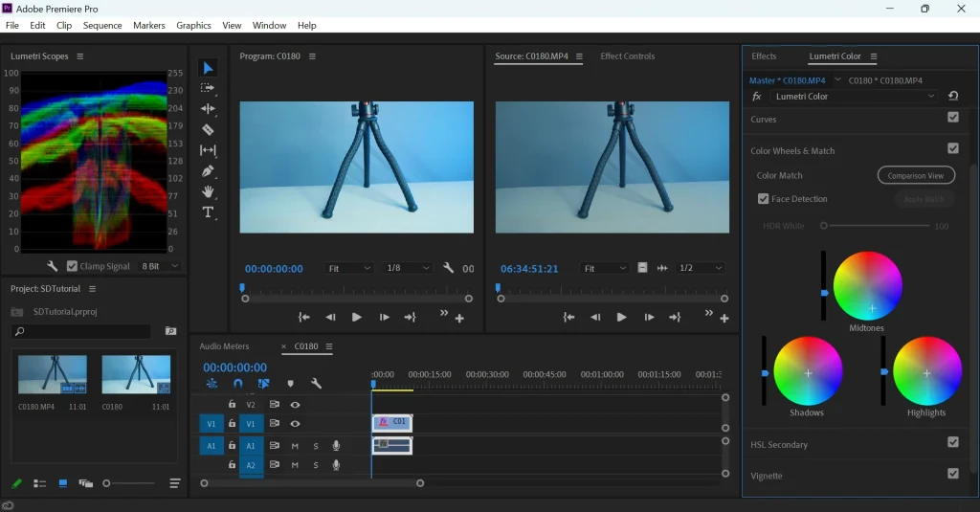Select the Hand tool
Viewport: 980px width, 512px height.
(208, 191)
